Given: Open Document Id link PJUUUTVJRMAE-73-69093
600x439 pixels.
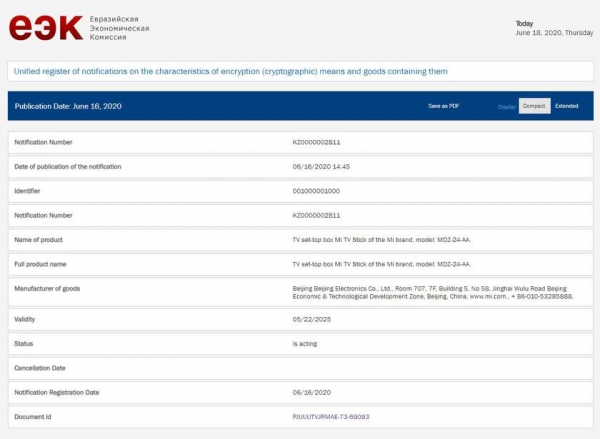Looking at the screenshot, I should coord(331,417).
